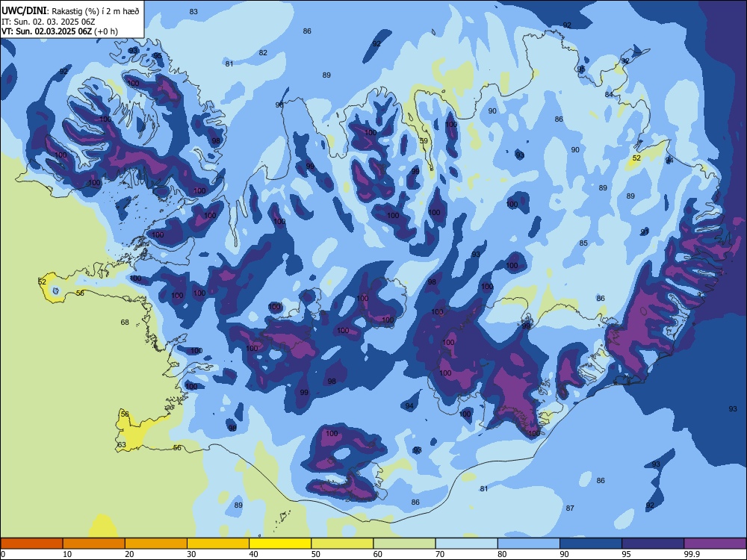The width and height of the screenshot is (747, 560).
Task: Click the legend tick label 30
Action: [x=191, y=554]
